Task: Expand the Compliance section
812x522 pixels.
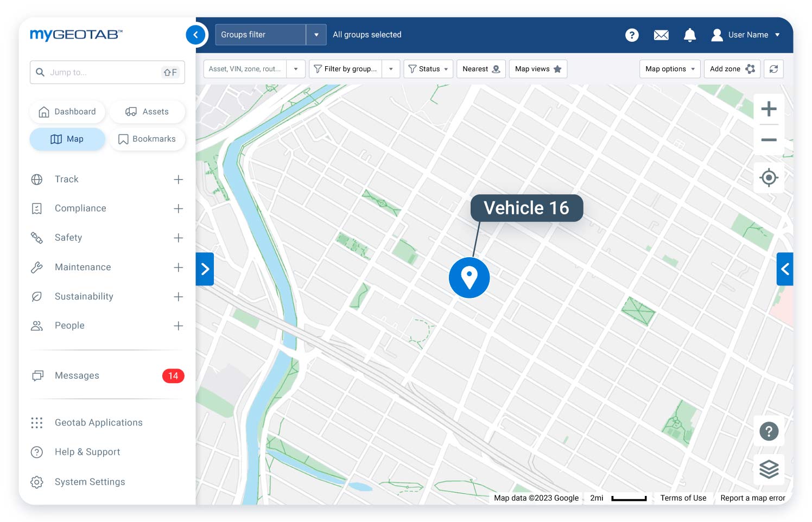Action: [x=179, y=209]
